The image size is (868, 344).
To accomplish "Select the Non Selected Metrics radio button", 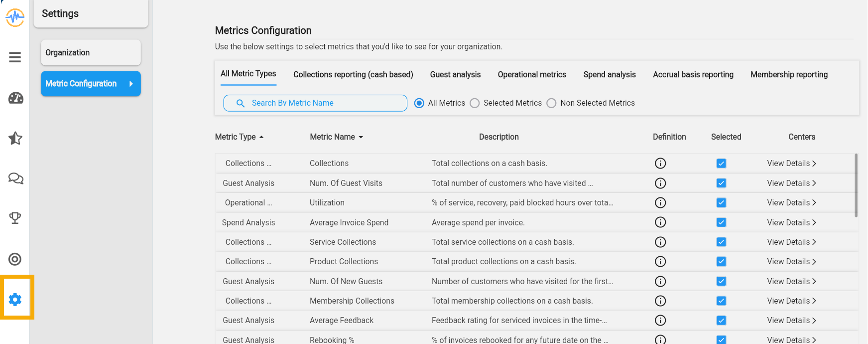I will pos(551,103).
